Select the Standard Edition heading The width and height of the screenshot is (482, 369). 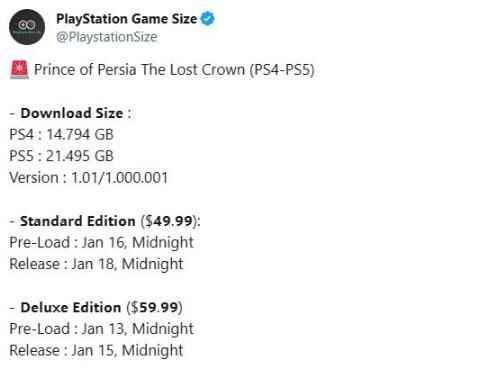(x=78, y=221)
